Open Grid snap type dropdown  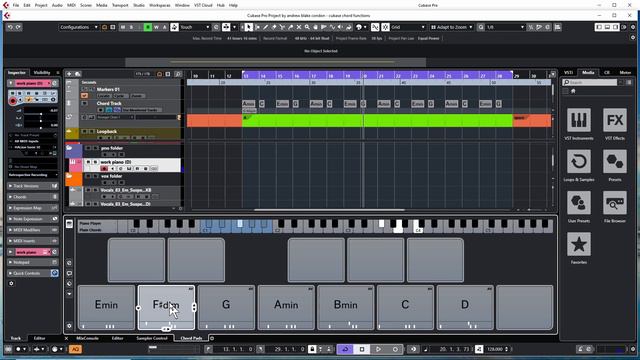coord(408,27)
